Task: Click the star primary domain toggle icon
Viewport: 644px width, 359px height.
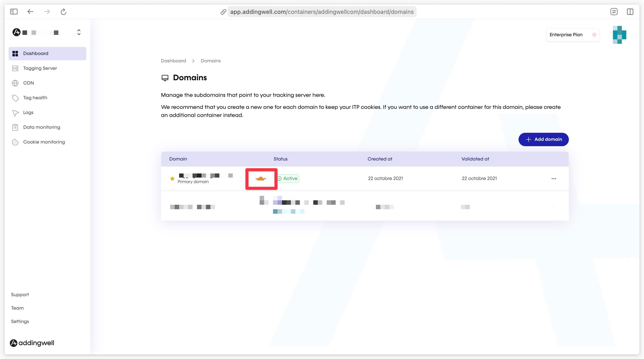Action: [172, 178]
